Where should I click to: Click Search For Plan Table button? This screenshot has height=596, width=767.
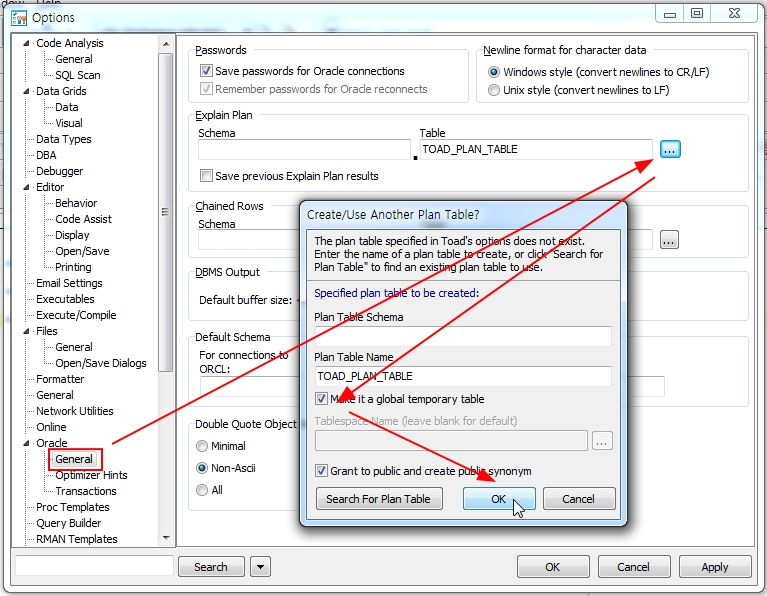tap(378, 499)
